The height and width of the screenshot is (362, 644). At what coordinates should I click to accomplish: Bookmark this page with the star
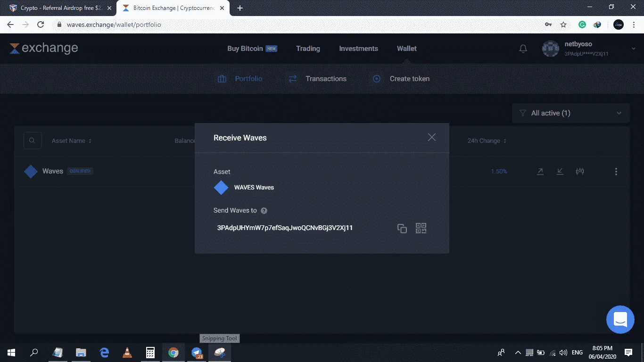563,25
